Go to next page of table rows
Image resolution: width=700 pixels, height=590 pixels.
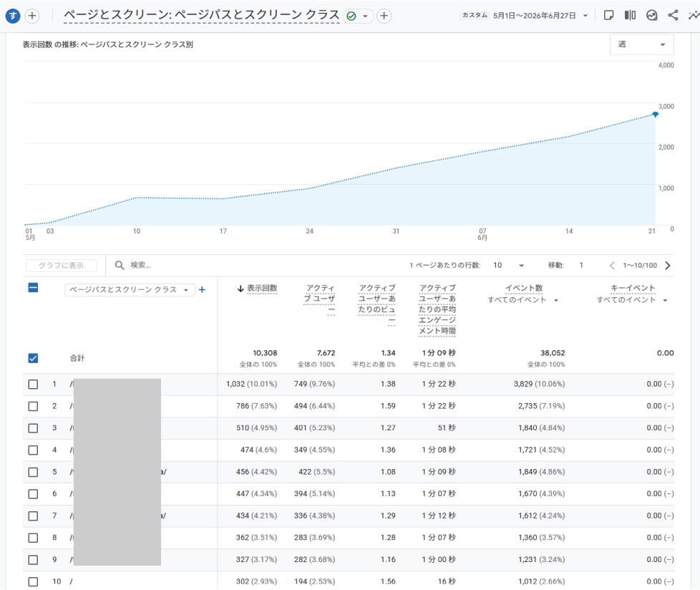[x=668, y=266]
